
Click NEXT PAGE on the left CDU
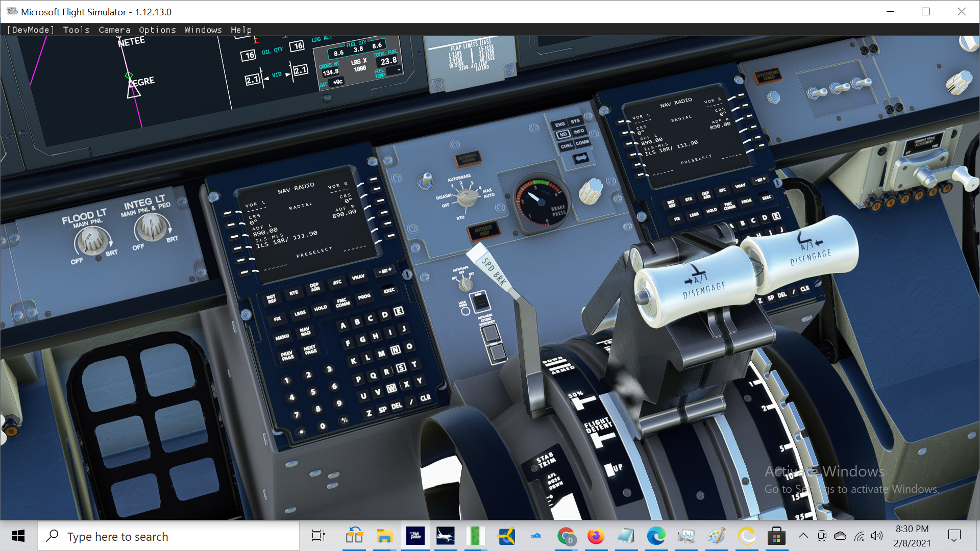point(310,349)
